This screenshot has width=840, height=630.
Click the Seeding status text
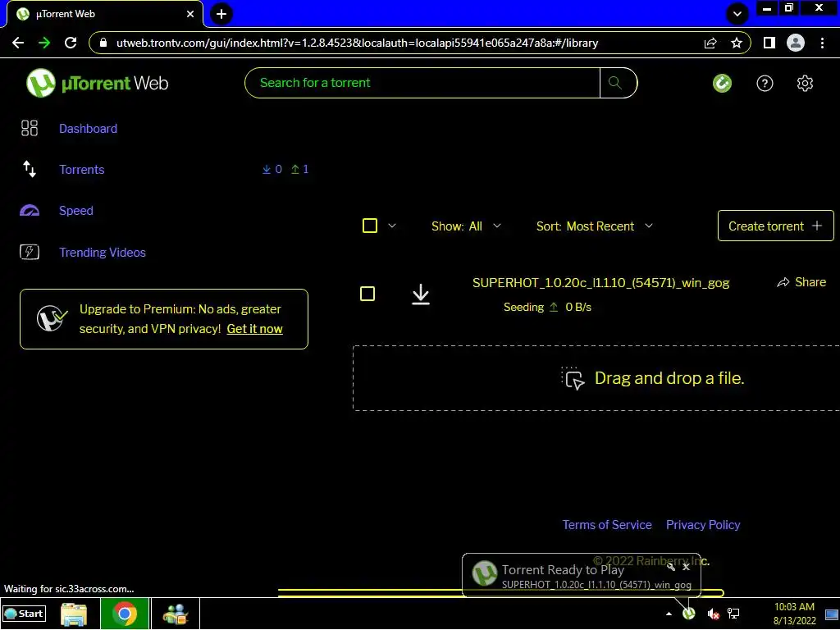click(x=523, y=308)
